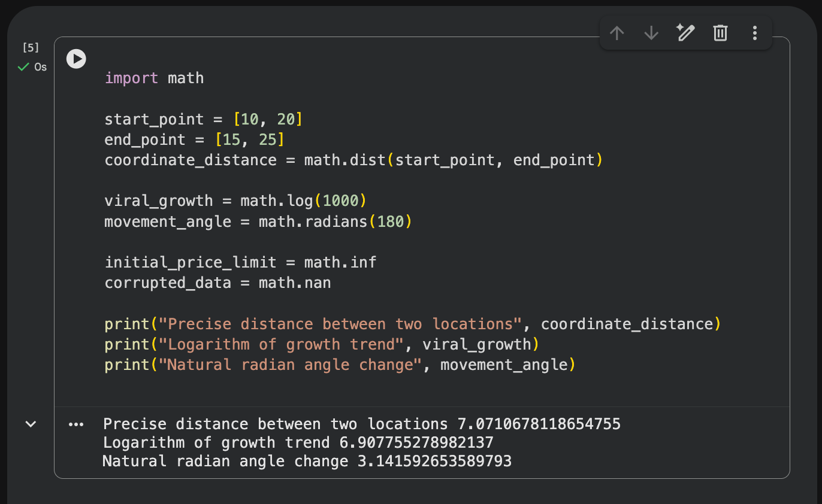Collapse the output with the chevron

point(31,424)
